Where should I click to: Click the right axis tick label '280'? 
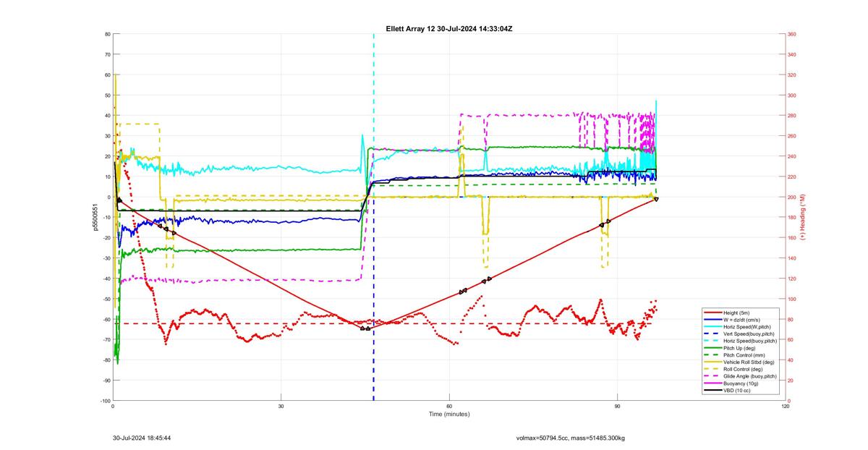792,116
